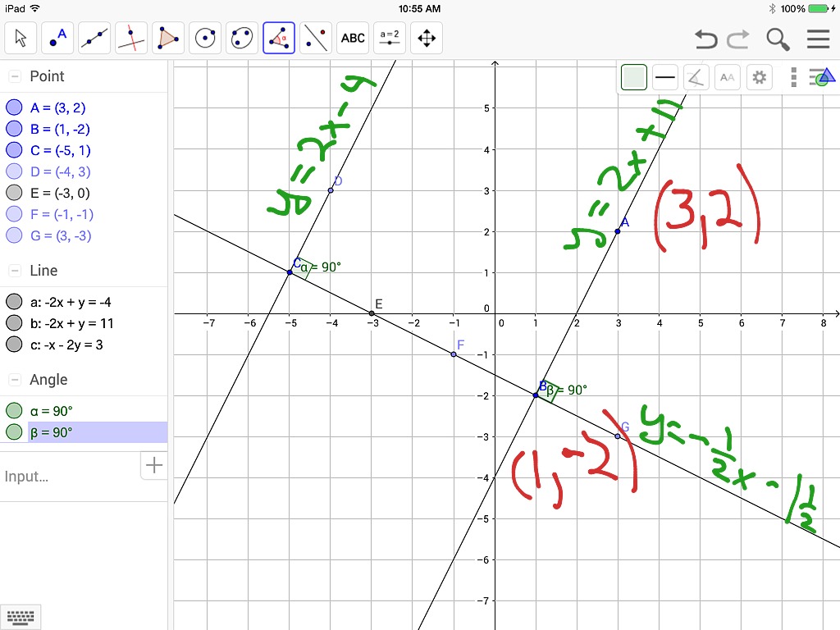Open the graphics settings gear
The width and height of the screenshot is (840, 630).
(759, 78)
